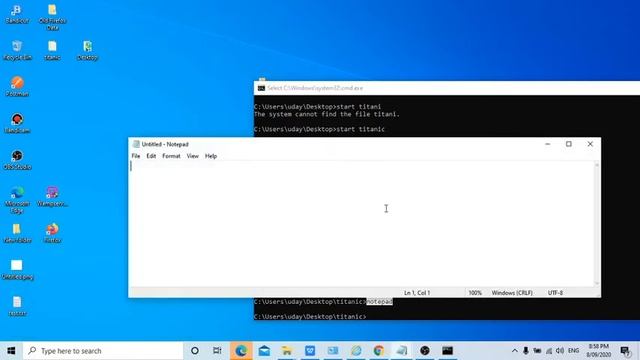Open the Edit menu in Notepad

(151, 156)
